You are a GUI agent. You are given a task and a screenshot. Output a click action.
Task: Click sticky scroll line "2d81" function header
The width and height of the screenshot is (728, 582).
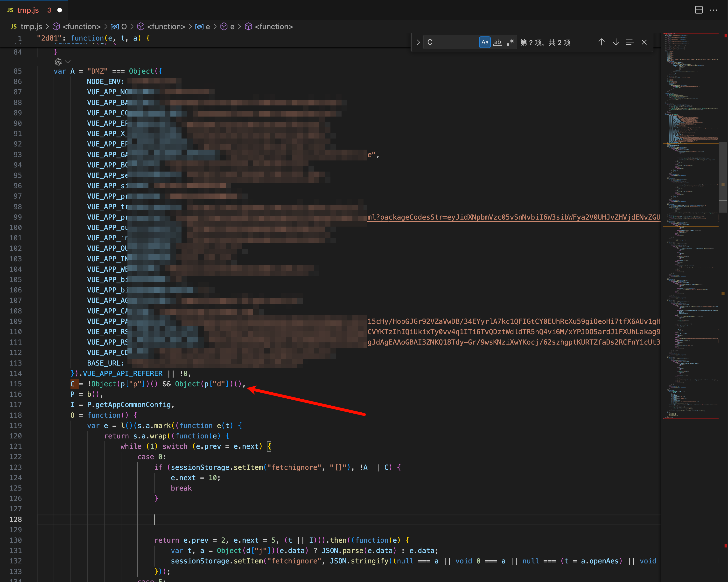point(93,38)
